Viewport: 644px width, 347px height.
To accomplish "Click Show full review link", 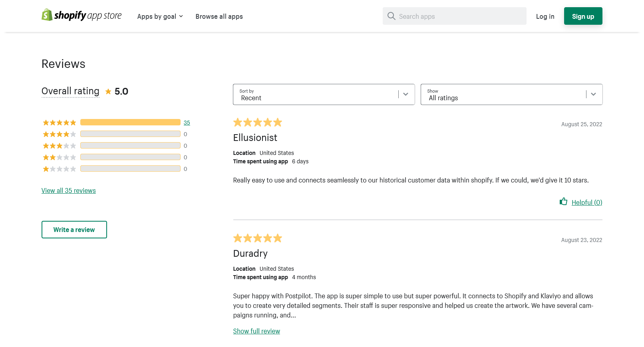I will (256, 331).
